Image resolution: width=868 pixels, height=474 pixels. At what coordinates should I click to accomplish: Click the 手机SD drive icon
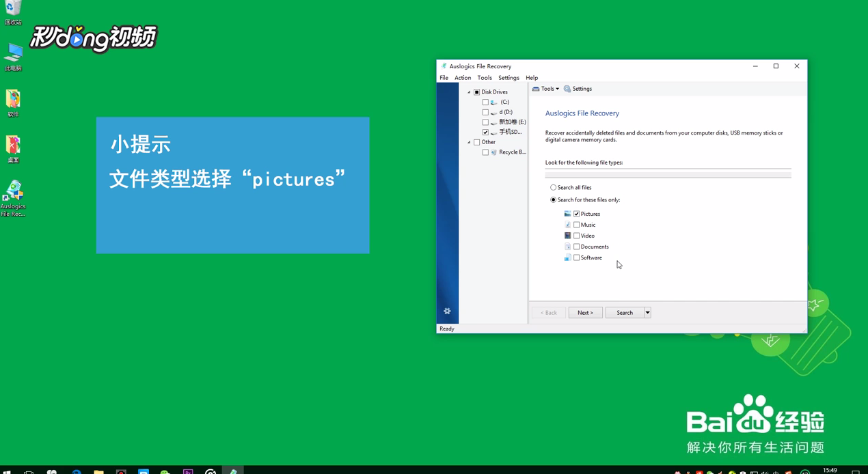coord(493,133)
